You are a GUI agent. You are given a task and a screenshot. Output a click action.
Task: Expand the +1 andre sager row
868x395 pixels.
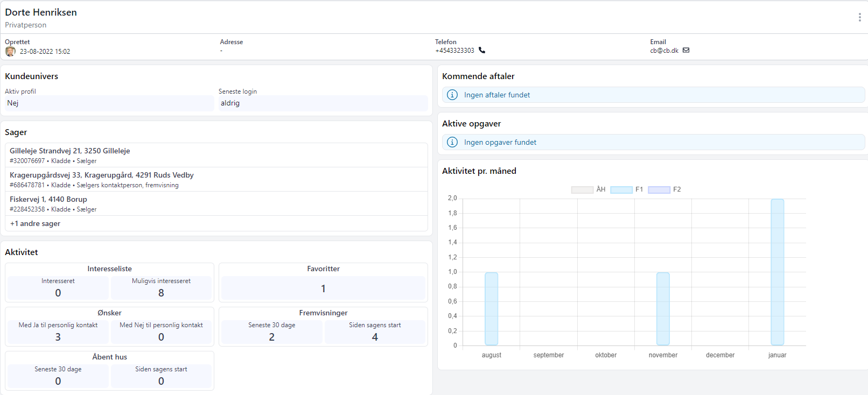point(36,223)
